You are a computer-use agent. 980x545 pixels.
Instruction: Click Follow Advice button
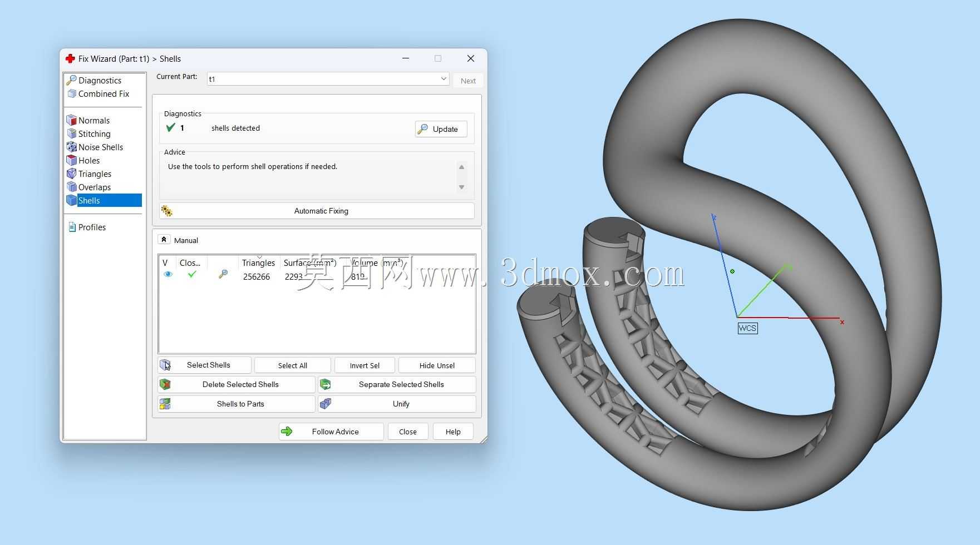click(x=331, y=432)
